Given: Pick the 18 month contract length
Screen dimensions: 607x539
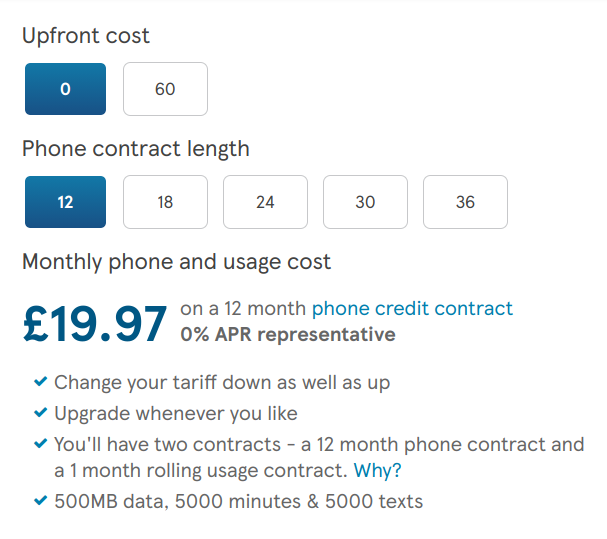Looking at the screenshot, I should coord(165,202).
